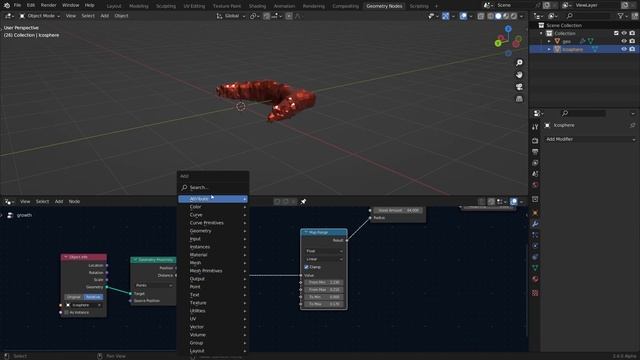Image resolution: width=640 pixels, height=360 pixels.
Task: Switch to Shading workspace tab
Action: (257, 6)
